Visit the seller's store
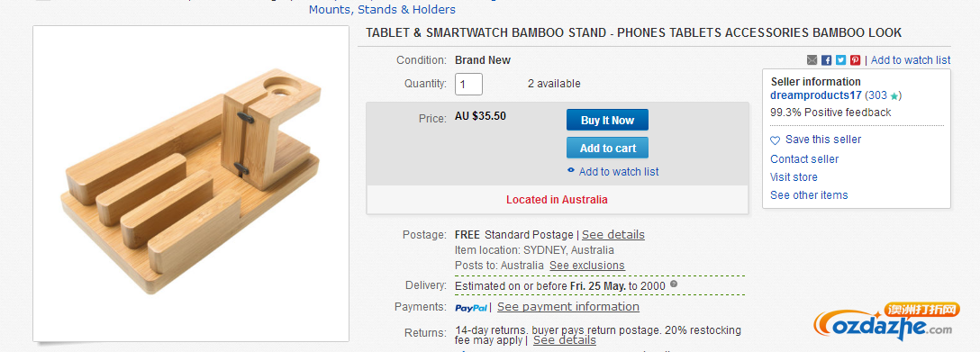Screen dimensions: 980x352 pyautogui.click(x=794, y=177)
